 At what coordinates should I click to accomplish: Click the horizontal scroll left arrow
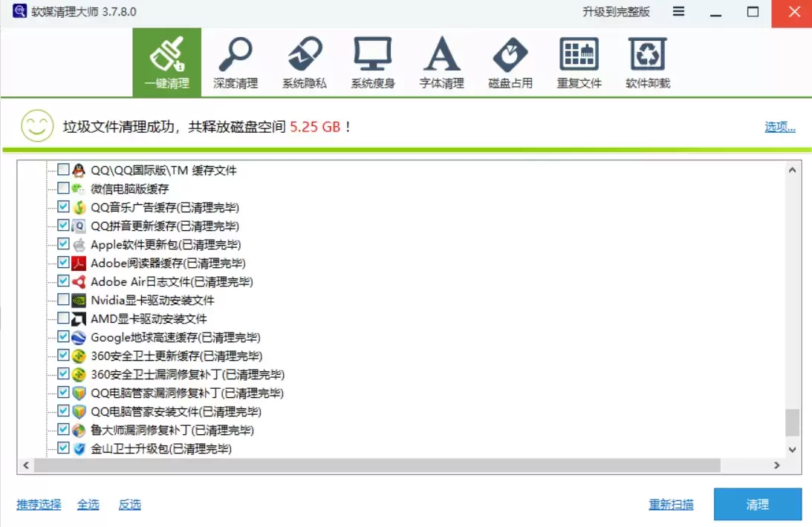pos(26,465)
